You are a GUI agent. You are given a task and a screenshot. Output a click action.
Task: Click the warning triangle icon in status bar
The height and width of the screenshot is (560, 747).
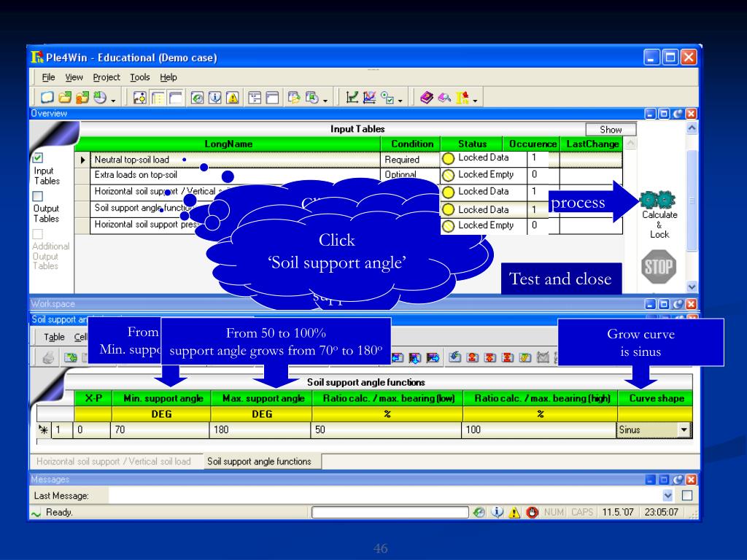pos(514,513)
